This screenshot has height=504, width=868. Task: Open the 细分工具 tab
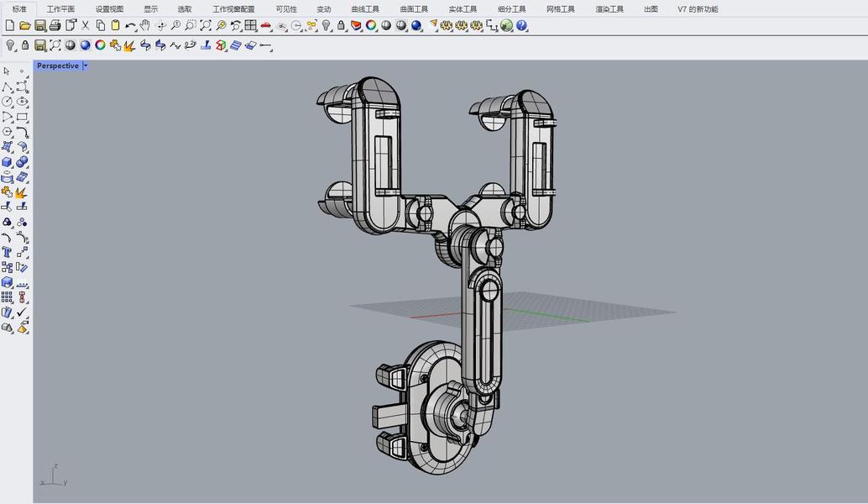(511, 9)
